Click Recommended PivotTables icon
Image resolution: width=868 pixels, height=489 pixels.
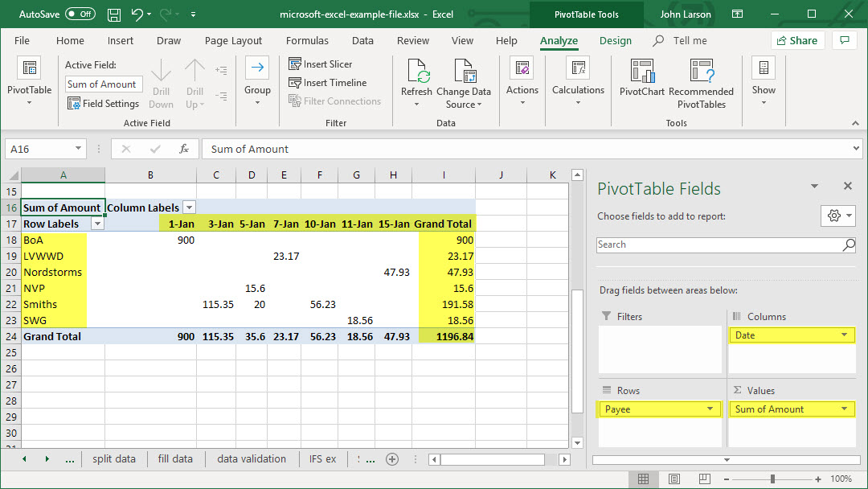coord(701,73)
